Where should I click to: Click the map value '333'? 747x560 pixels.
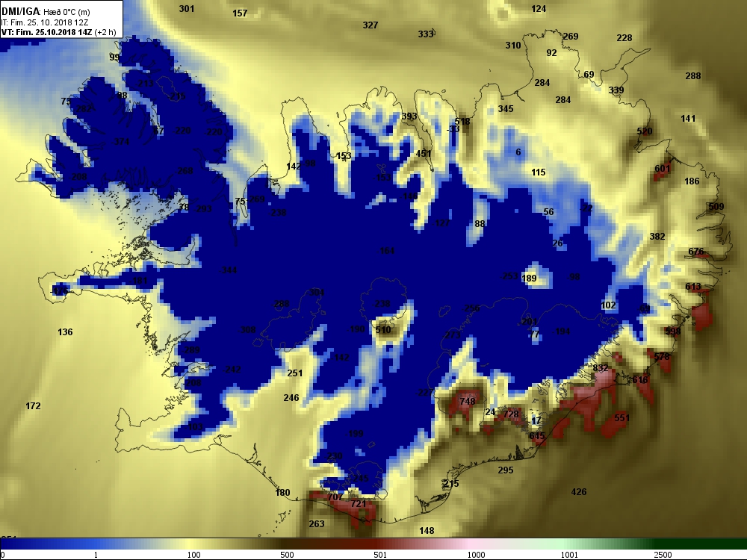(426, 34)
